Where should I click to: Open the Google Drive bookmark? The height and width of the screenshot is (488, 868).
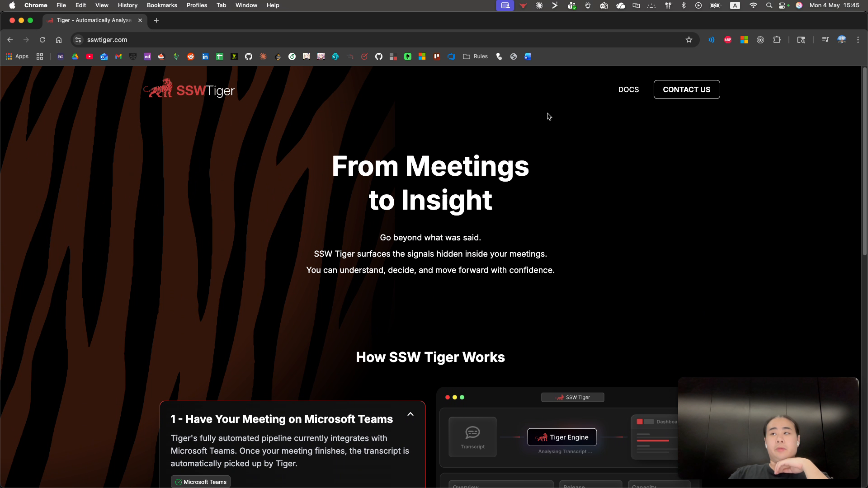coord(75,56)
